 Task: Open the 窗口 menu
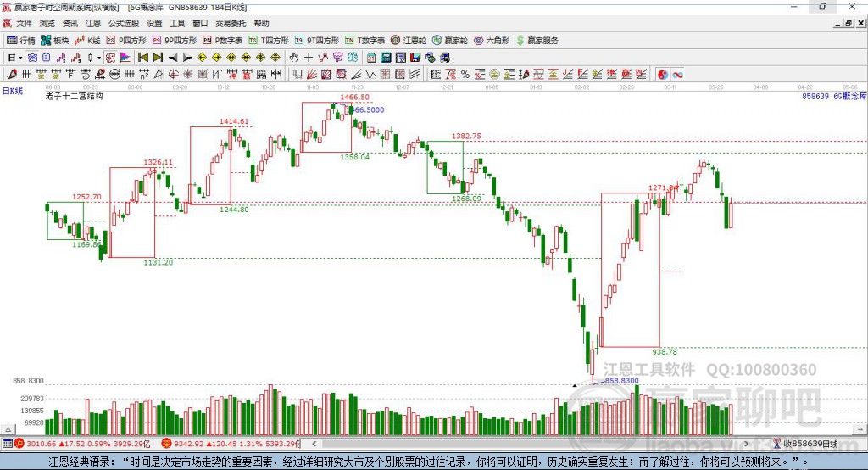tap(200, 23)
